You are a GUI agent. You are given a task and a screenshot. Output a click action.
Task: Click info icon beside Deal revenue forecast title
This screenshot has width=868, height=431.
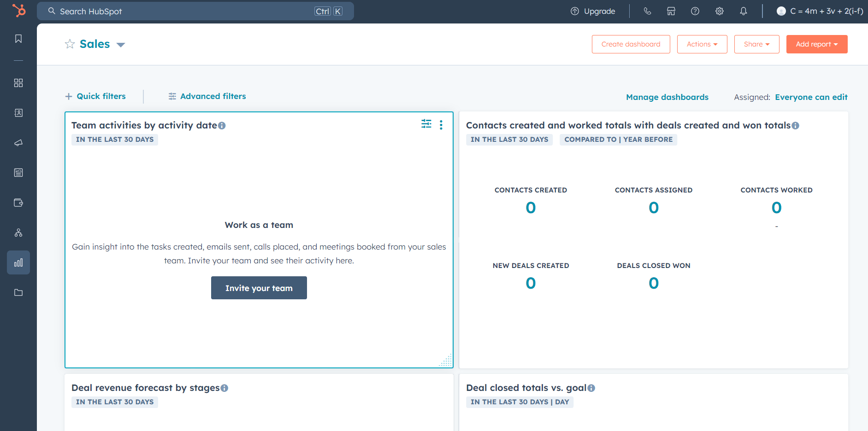[224, 388]
